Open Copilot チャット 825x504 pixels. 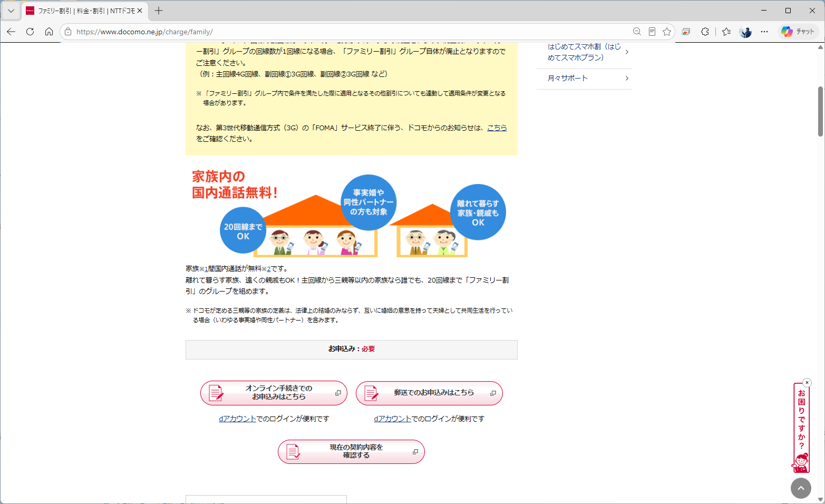tap(798, 32)
